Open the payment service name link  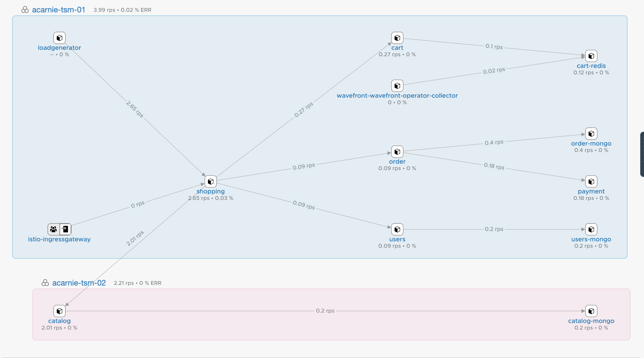pos(591,191)
